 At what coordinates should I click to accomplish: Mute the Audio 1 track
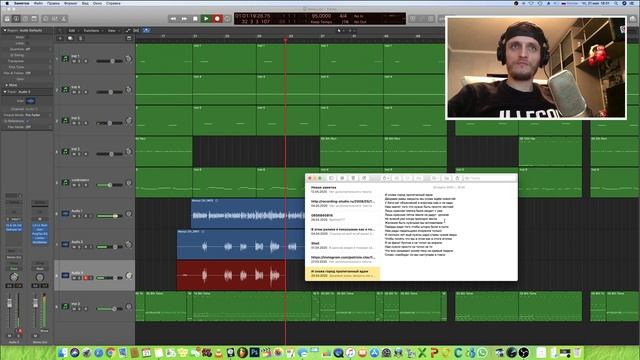click(x=74, y=216)
